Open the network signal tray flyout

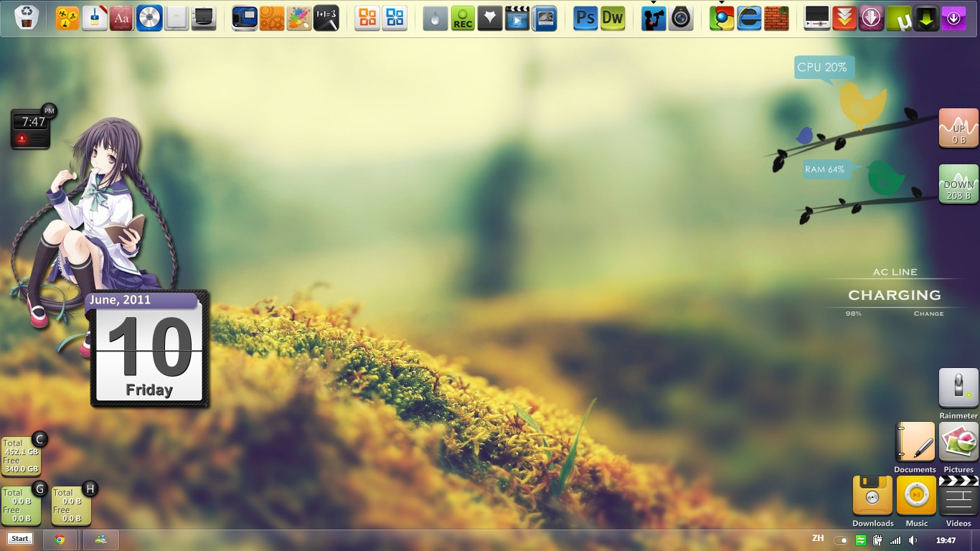(x=895, y=540)
